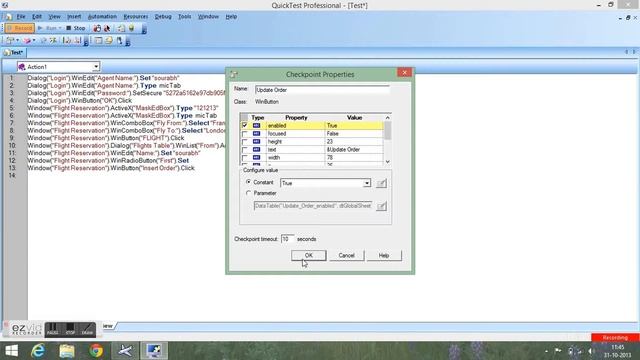
Task: Open Google Chrome from taskbar
Action: tap(96, 351)
